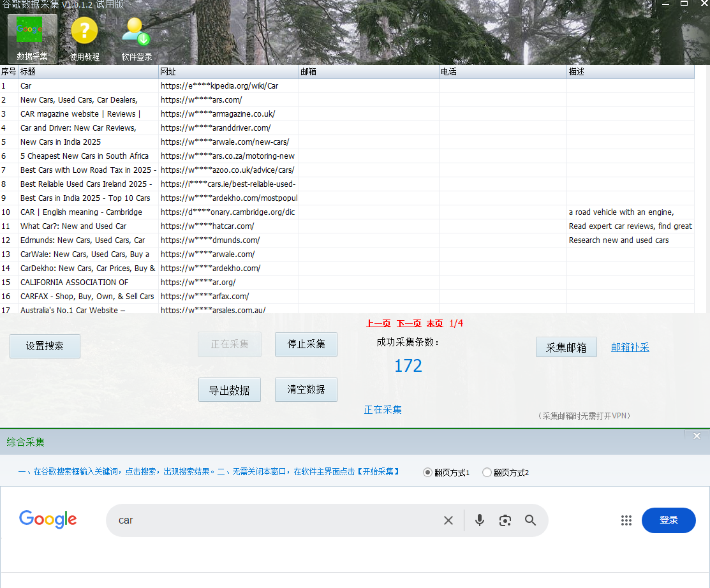
Task: Sort by the 网址 column header
Action: pyautogui.click(x=228, y=71)
